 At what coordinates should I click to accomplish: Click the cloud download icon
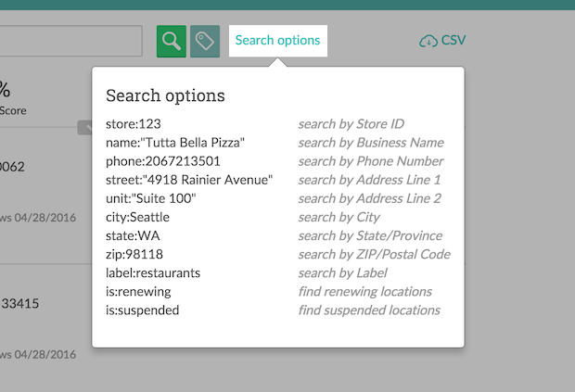click(428, 41)
